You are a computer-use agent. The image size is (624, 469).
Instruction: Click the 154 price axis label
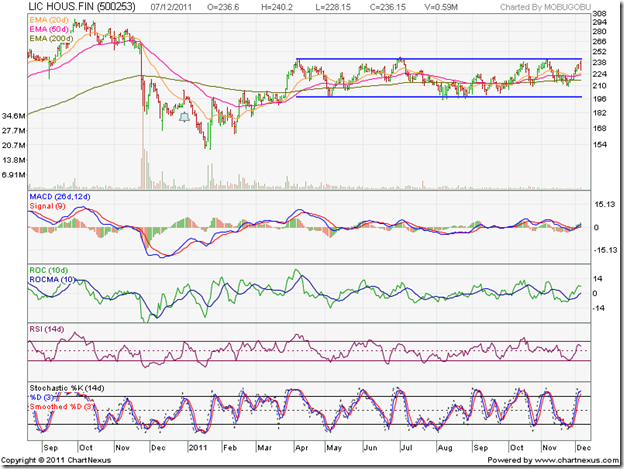click(x=599, y=145)
